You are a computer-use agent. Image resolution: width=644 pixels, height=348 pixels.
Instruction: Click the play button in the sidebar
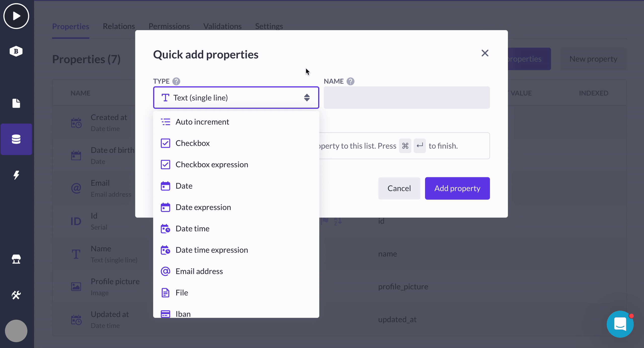click(x=16, y=16)
